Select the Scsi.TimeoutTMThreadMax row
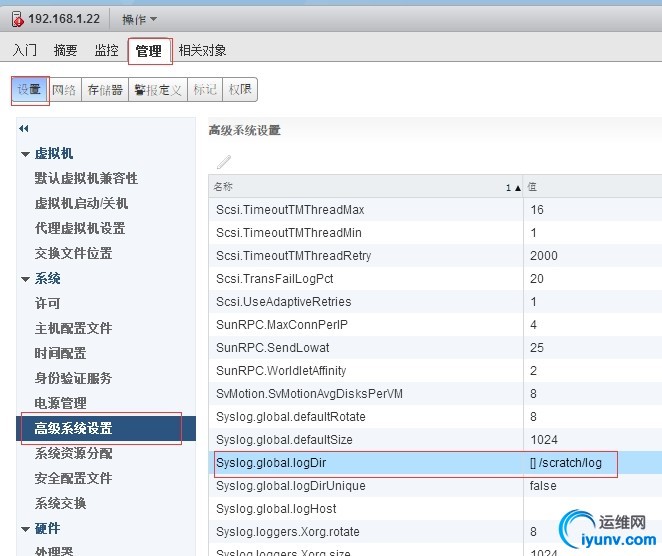This screenshot has height=556, width=662. click(x=435, y=210)
